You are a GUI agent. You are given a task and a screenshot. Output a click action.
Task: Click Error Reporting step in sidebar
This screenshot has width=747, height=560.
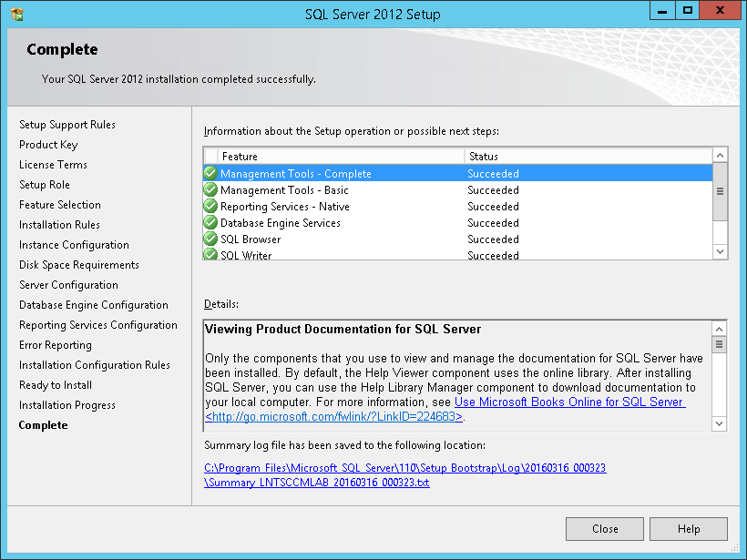(x=56, y=345)
